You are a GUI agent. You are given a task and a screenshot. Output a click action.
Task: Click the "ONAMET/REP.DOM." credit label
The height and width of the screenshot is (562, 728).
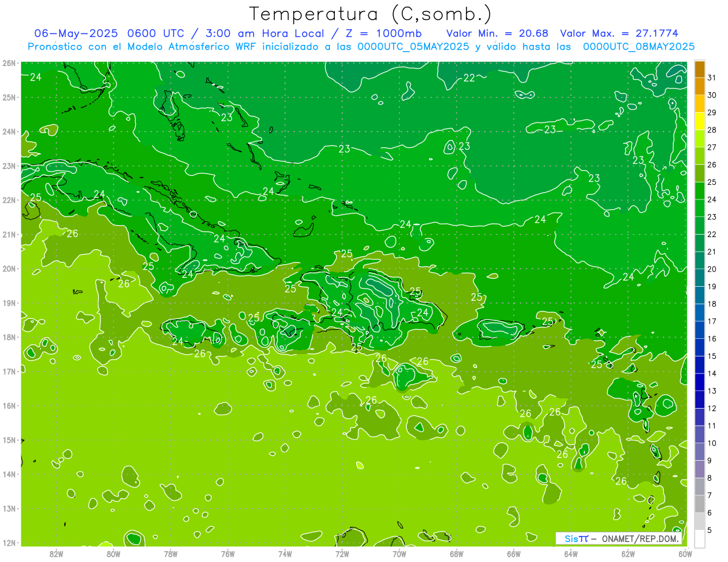coord(640,538)
